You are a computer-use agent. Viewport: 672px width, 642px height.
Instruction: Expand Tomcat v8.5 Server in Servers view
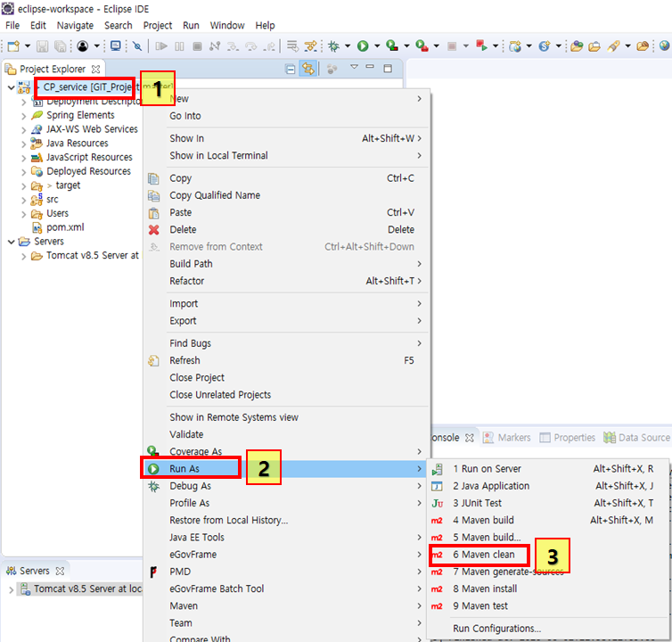(11, 589)
